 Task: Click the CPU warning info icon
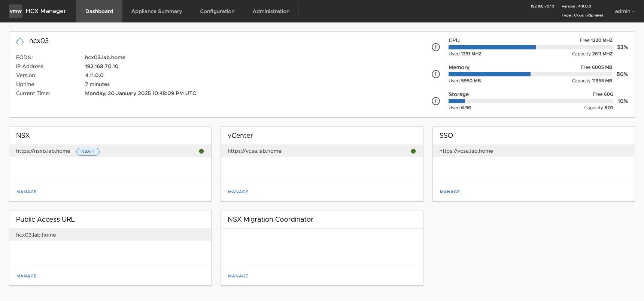click(436, 47)
